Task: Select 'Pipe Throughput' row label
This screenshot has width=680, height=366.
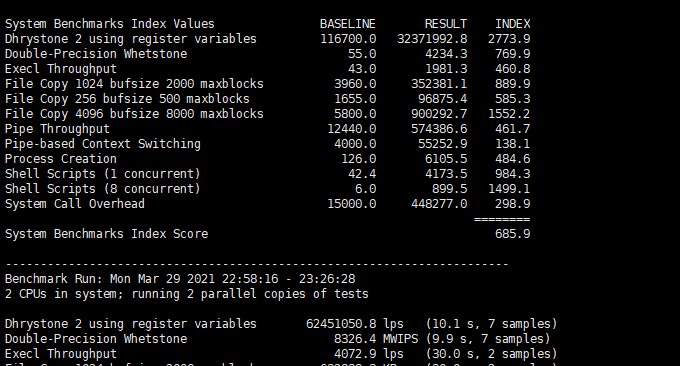Action: coord(57,129)
